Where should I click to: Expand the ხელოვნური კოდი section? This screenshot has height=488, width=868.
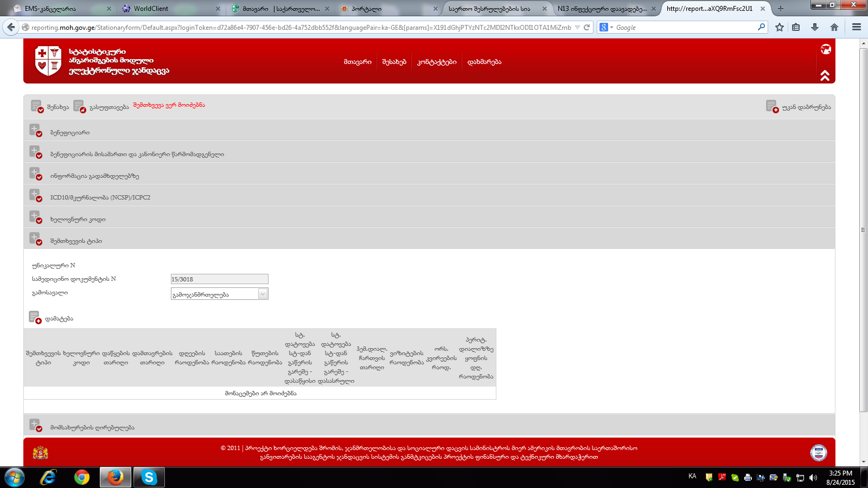click(35, 217)
